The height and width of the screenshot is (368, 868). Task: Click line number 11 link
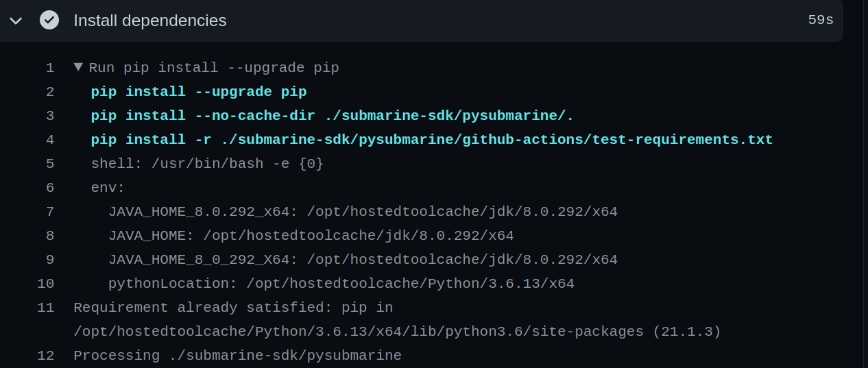click(x=46, y=308)
